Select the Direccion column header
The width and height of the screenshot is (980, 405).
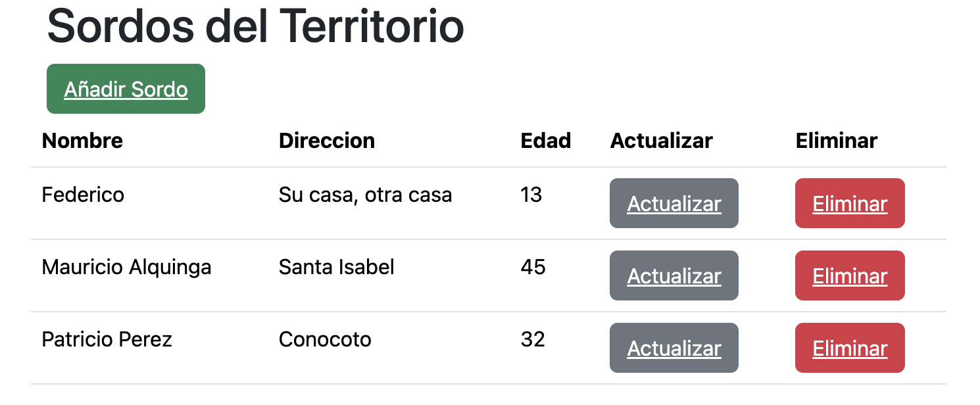pyautogui.click(x=327, y=141)
